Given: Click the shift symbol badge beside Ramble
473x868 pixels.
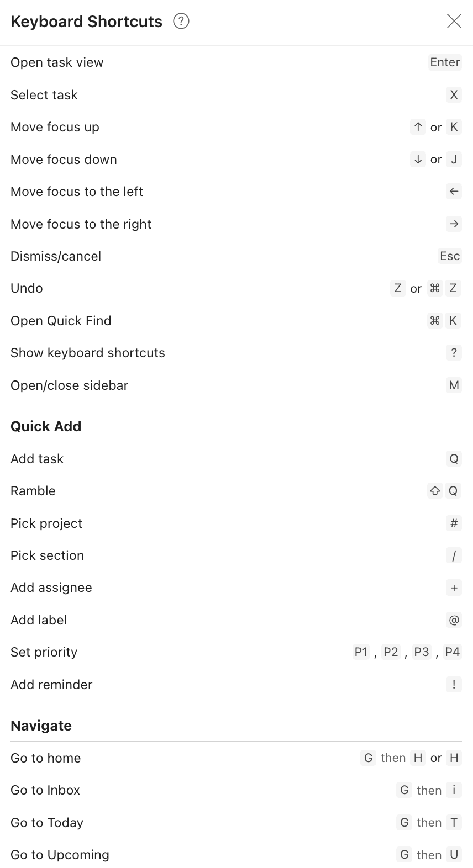Looking at the screenshot, I should tap(435, 490).
